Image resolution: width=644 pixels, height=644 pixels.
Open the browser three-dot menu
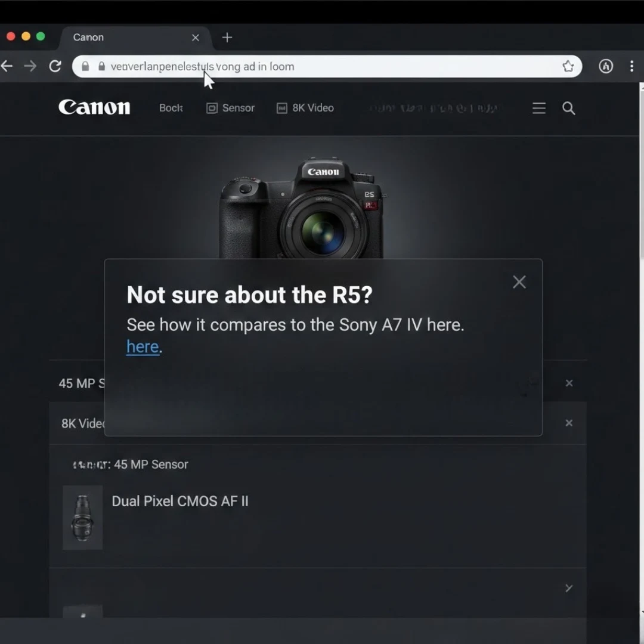(631, 66)
